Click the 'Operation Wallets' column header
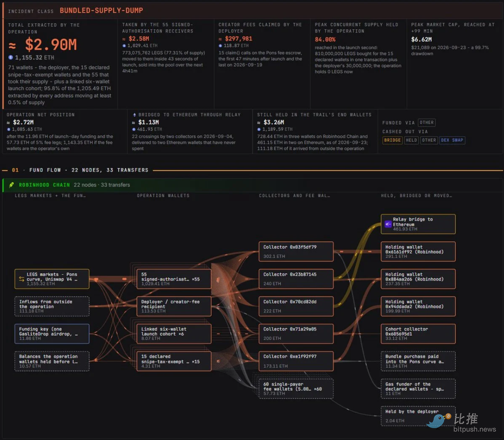This screenshot has width=504, height=440. click(163, 196)
